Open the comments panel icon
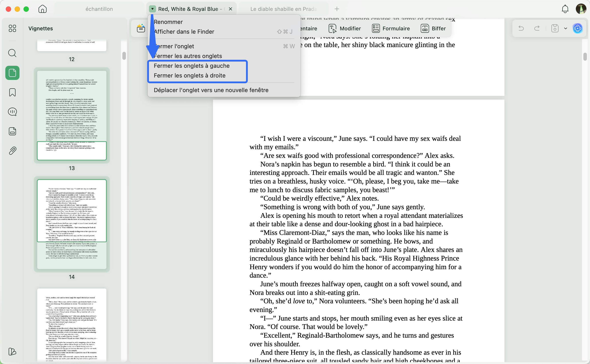590x364 pixels. click(x=12, y=112)
